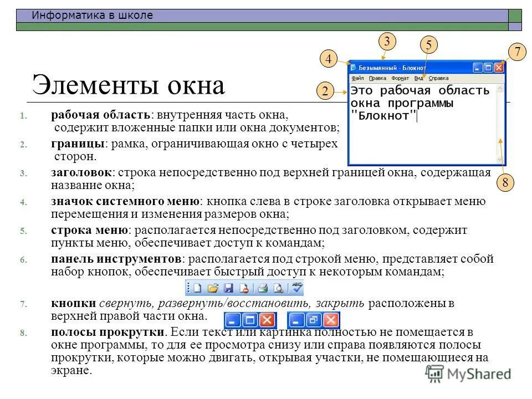Open the Формат menu
The height and width of the screenshot is (399, 532).
(400, 79)
